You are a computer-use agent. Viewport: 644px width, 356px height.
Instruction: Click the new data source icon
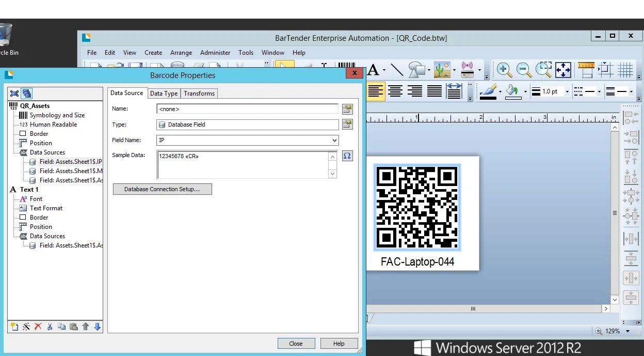click(x=14, y=327)
